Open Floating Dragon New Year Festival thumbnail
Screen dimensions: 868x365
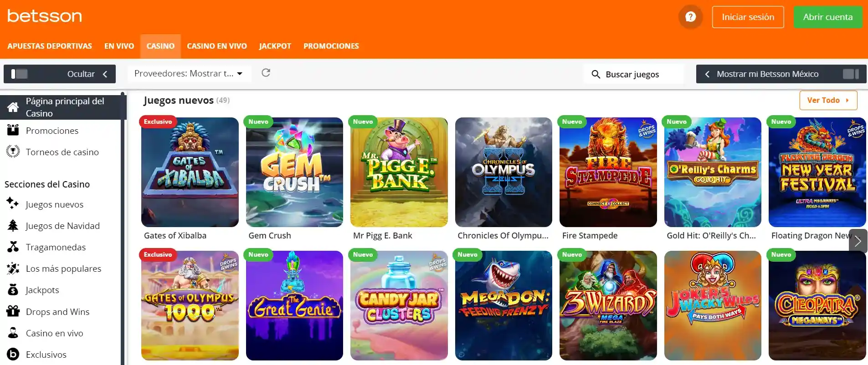click(817, 172)
